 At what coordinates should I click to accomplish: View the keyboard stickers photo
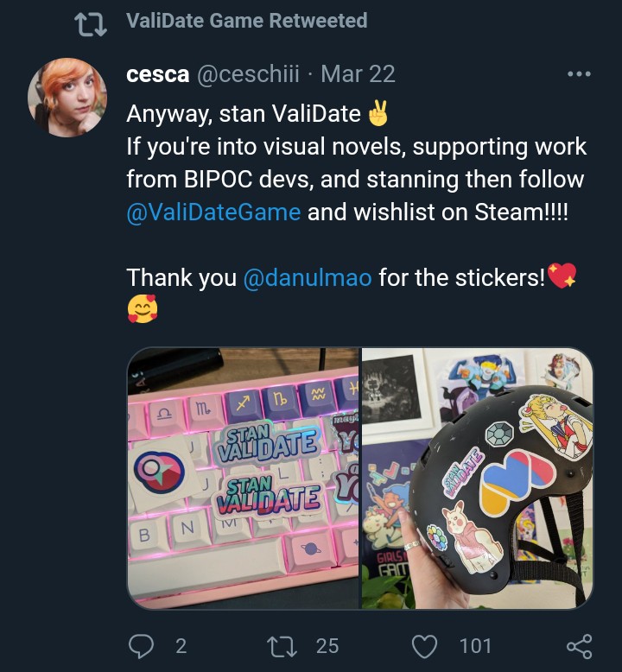pos(243,479)
